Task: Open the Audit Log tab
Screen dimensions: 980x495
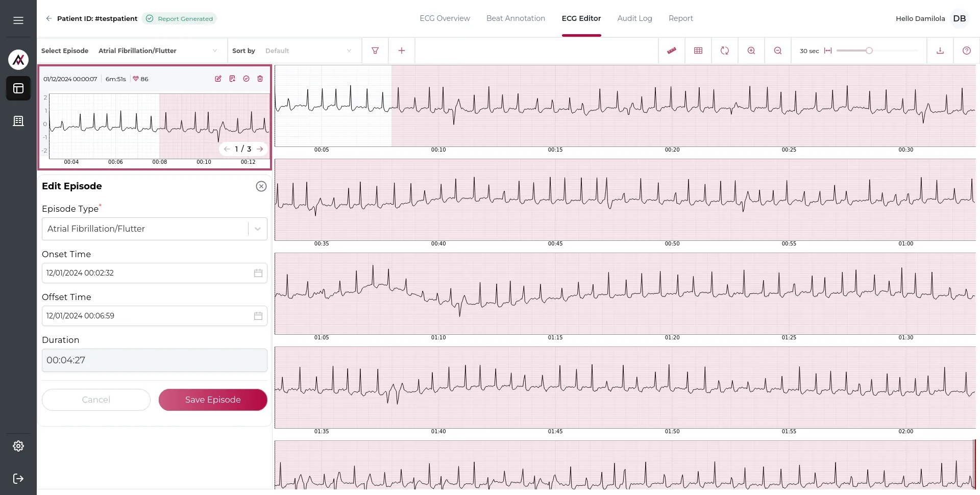Action: coord(634,18)
